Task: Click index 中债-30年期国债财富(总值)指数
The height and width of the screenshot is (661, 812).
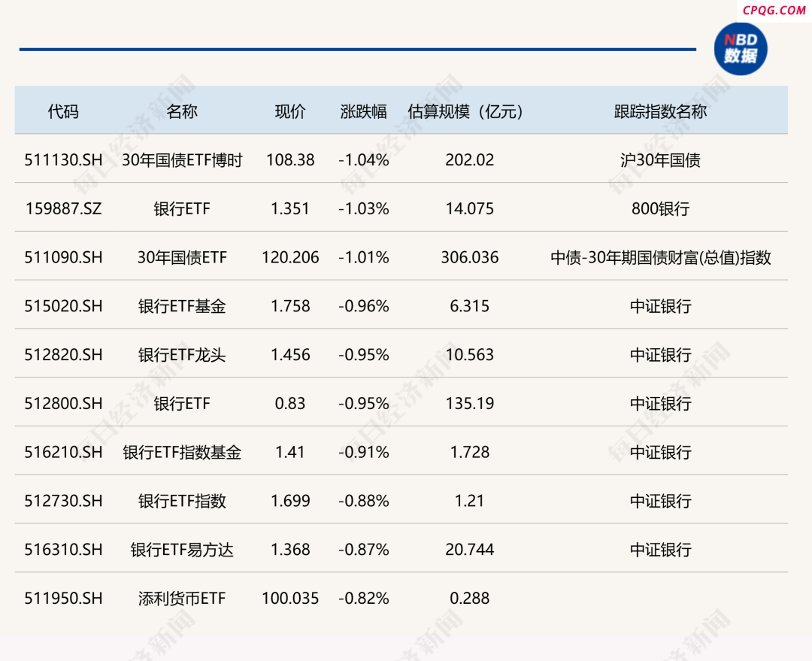Action: click(x=660, y=257)
